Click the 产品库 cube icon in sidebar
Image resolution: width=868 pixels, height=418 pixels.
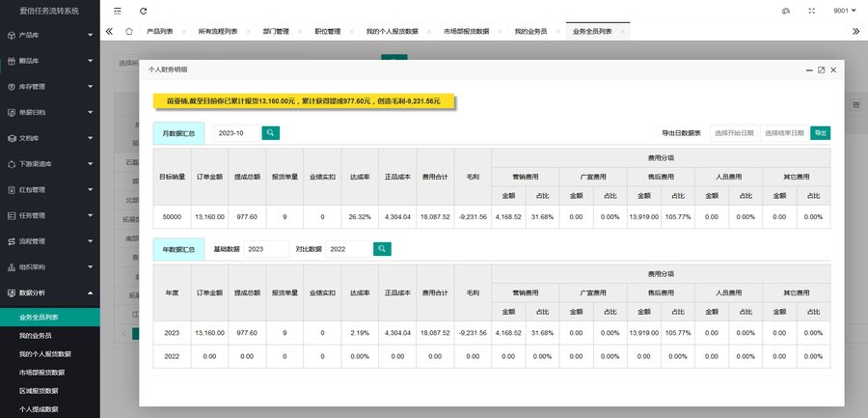pos(12,36)
